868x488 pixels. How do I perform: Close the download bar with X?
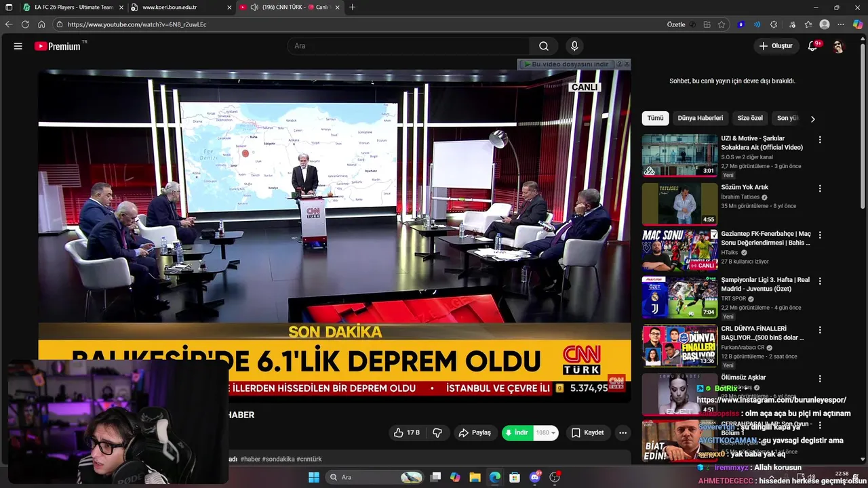(x=627, y=64)
